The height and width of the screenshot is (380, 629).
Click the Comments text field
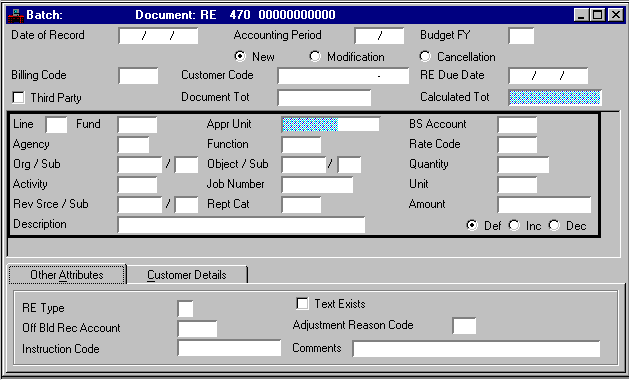[x=477, y=349]
